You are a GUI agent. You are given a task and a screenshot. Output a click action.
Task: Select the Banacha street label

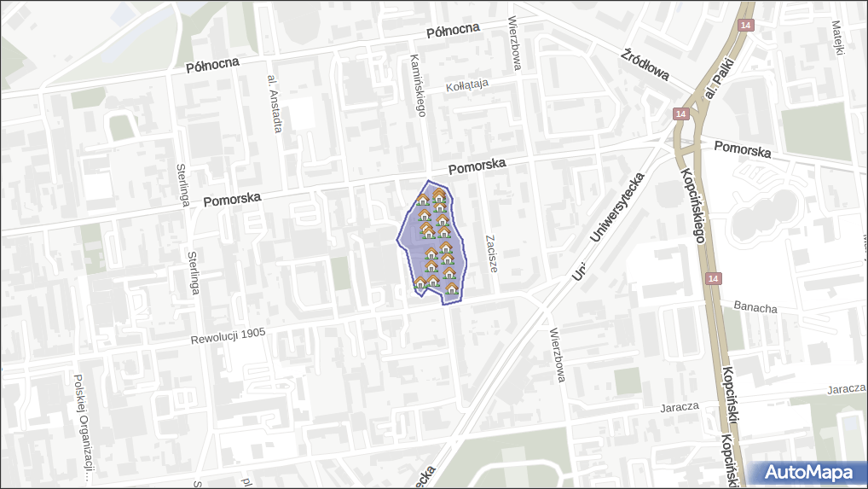755,307
